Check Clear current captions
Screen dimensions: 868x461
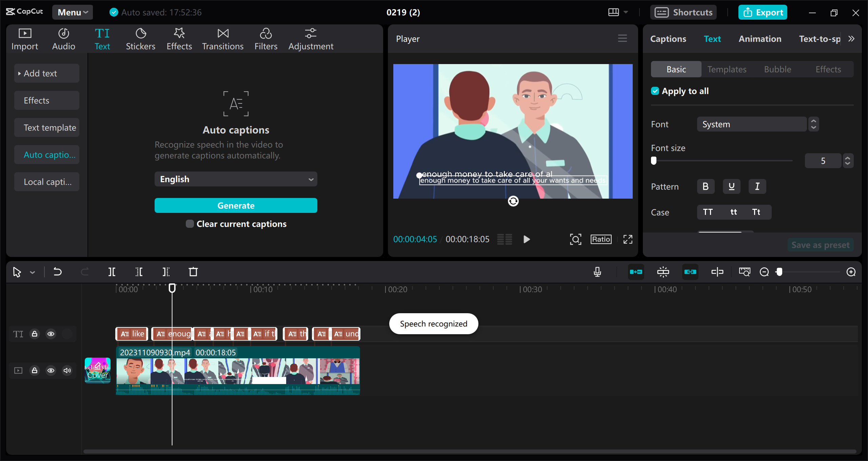coord(189,224)
